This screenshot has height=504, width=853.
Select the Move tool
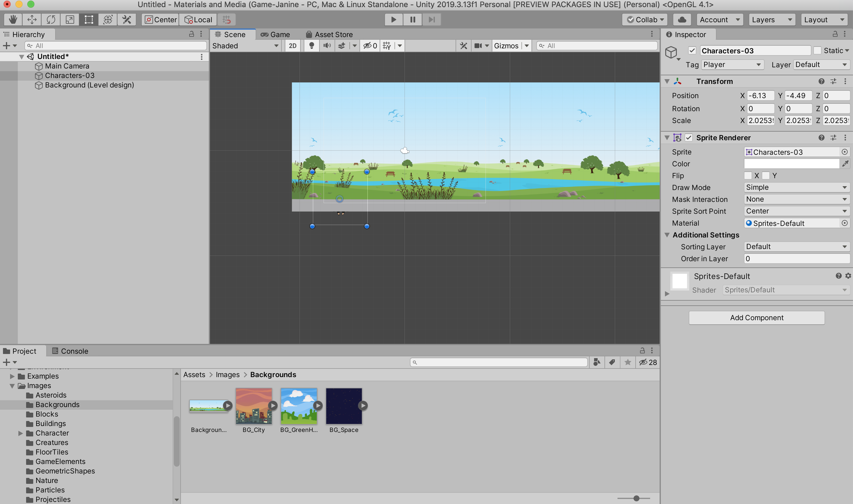click(32, 19)
